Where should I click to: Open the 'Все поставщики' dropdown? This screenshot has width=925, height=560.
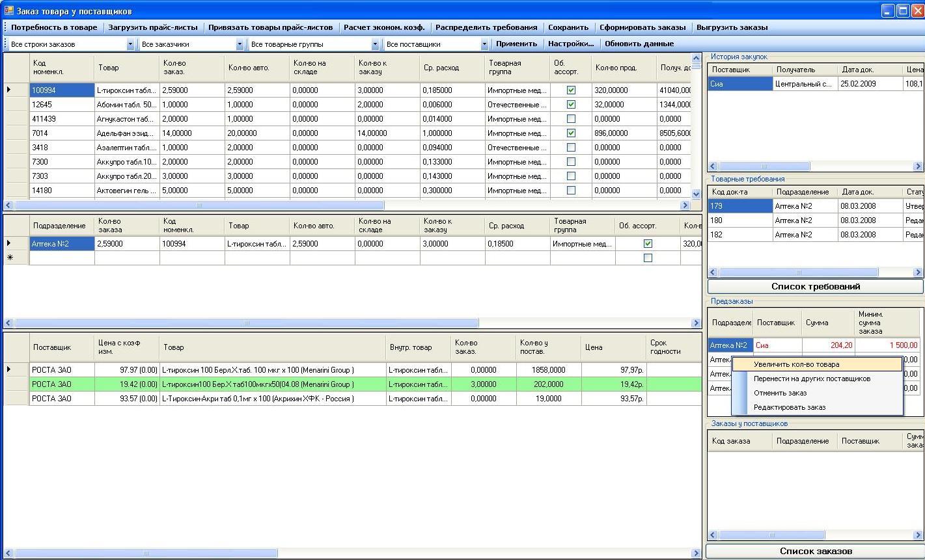tap(484, 44)
